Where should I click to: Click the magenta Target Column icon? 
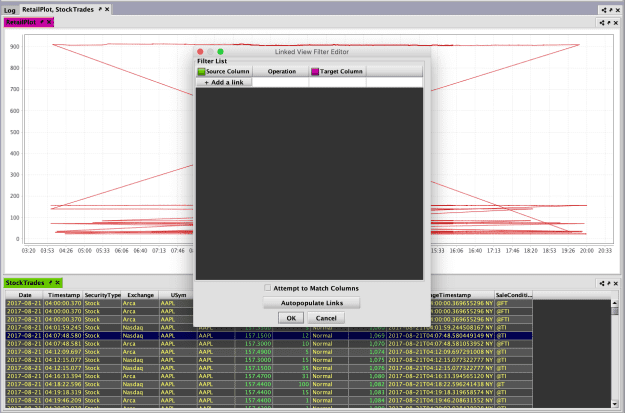point(315,72)
